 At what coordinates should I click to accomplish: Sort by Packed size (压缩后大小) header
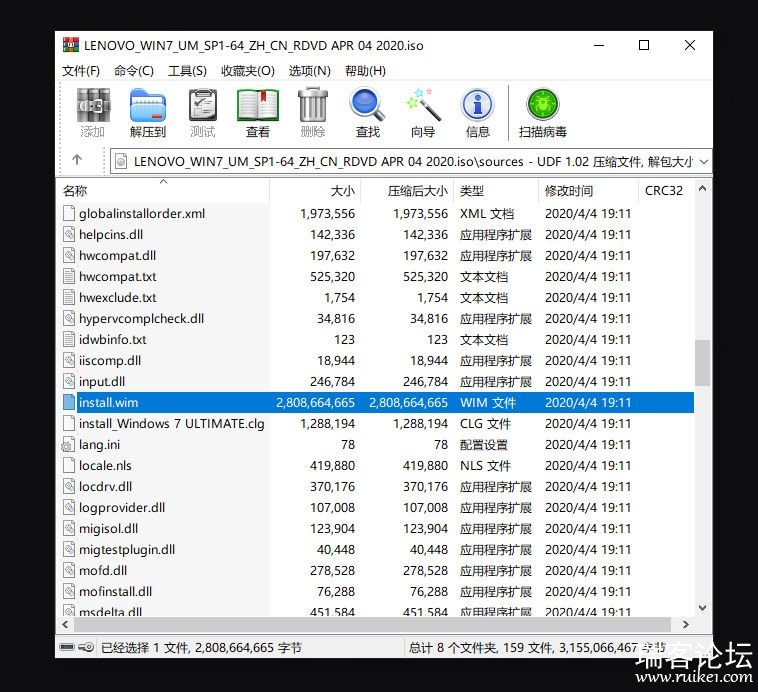408,191
